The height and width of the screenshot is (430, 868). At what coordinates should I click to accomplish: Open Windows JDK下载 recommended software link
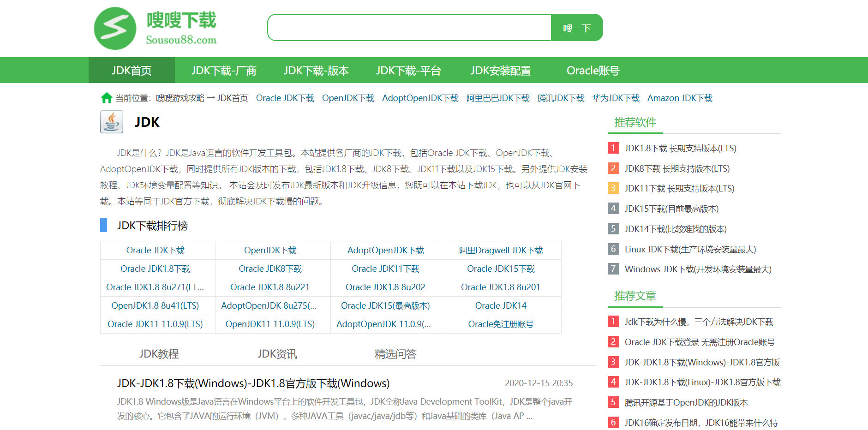point(698,269)
